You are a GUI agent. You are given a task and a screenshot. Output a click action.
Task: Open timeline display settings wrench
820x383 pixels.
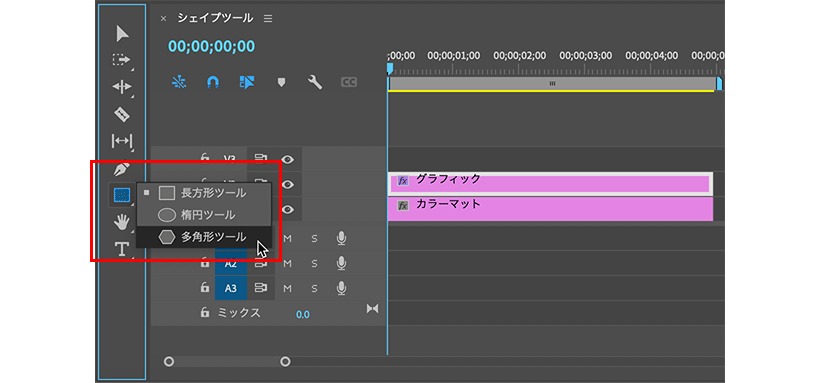tap(314, 82)
